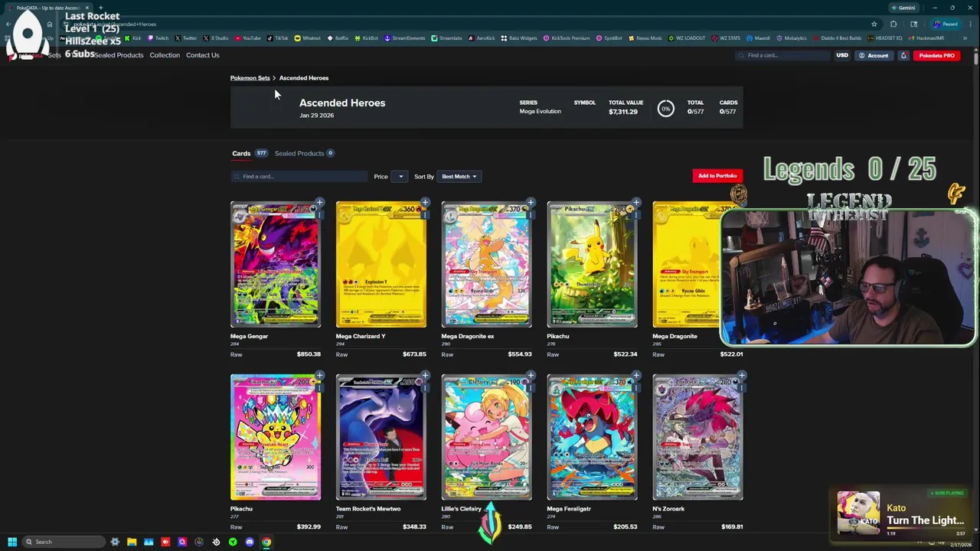Open Lillie's Clefairy card image
The height and width of the screenshot is (551, 980).
tap(486, 438)
